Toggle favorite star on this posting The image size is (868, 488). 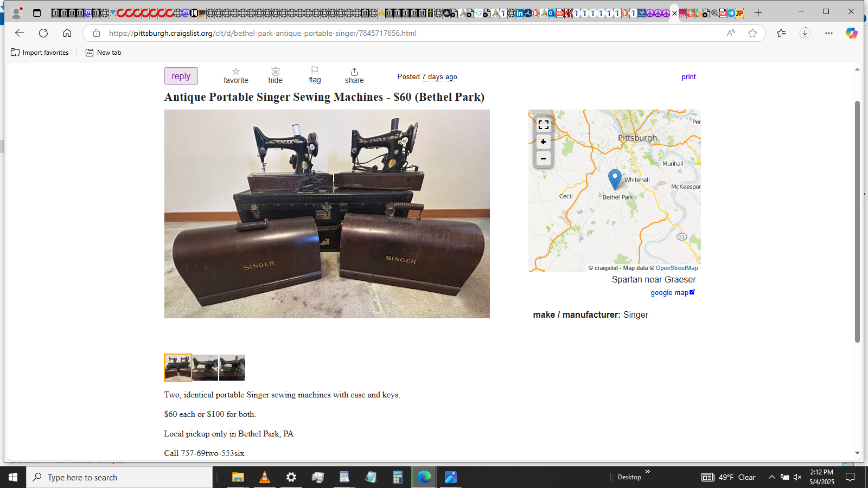236,76
